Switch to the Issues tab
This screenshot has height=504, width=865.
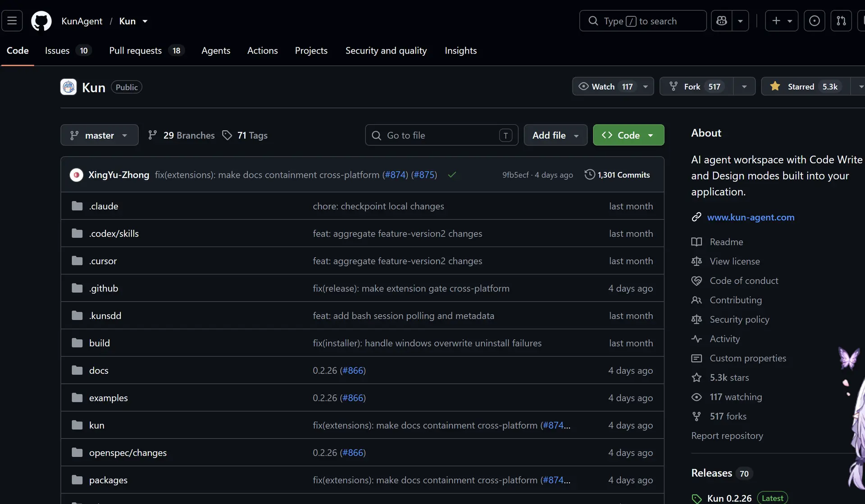coord(68,50)
